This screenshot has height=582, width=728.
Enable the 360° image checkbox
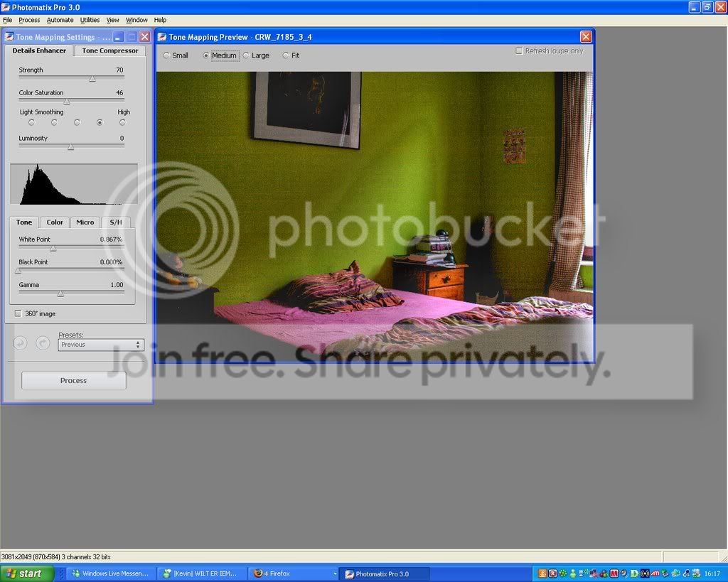click(18, 314)
